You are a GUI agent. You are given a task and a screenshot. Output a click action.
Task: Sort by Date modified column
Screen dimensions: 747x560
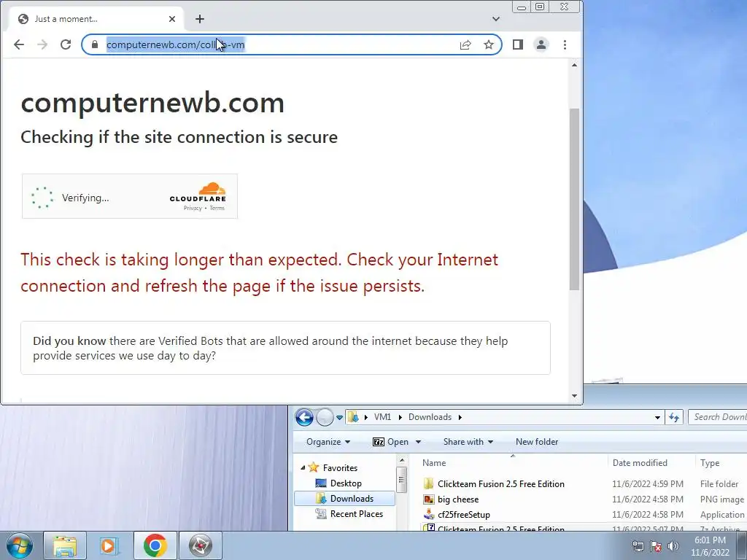[x=650, y=463]
